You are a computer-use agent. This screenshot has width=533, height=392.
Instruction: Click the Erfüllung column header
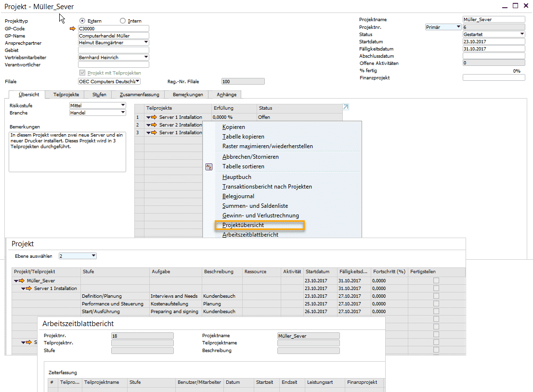click(x=234, y=108)
